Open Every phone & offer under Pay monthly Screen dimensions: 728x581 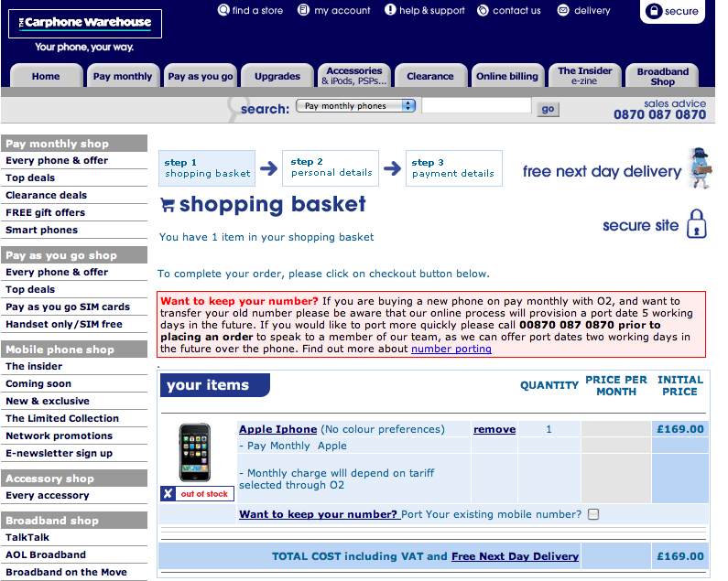57,160
